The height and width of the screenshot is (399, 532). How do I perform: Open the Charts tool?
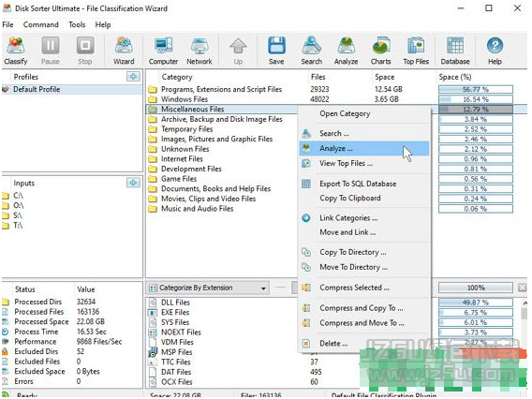pyautogui.click(x=380, y=51)
